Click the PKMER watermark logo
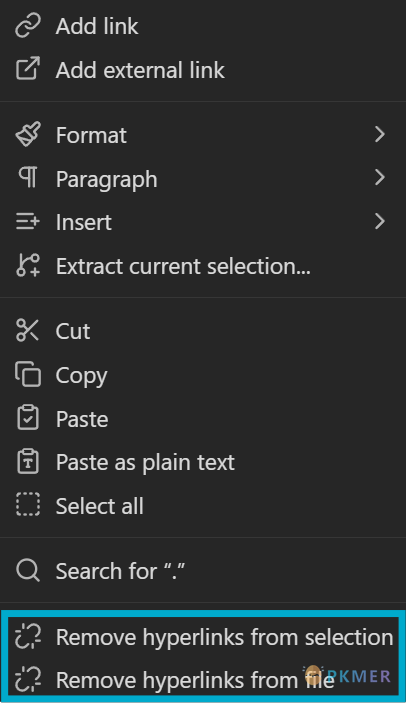 [x=347, y=676]
